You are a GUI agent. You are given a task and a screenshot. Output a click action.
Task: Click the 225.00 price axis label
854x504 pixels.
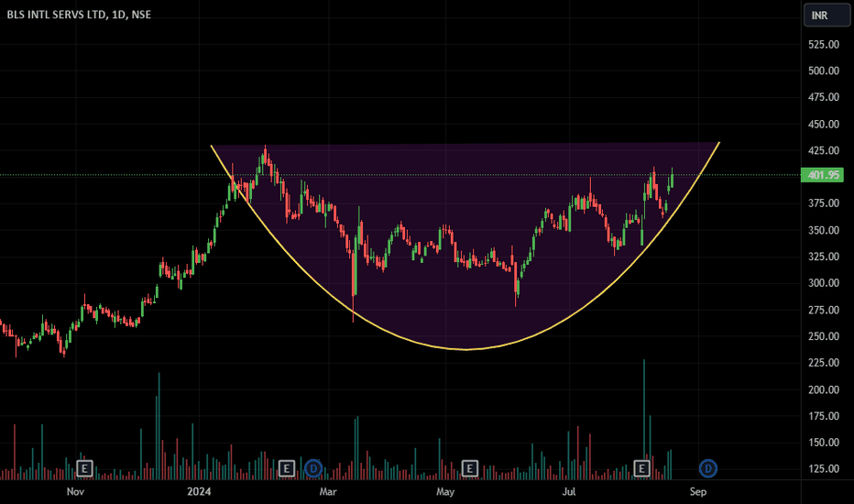(824, 363)
